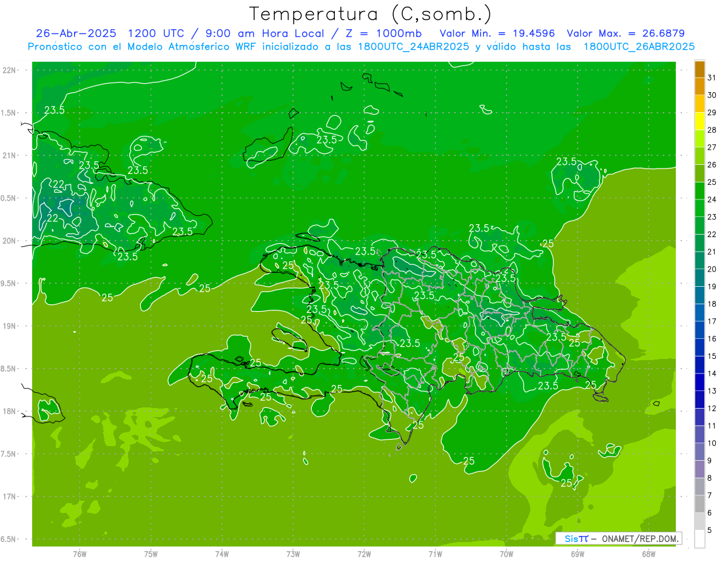Click the '21N' latitude axis label
Image resolution: width=728 pixels, height=562 pixels.
point(9,156)
